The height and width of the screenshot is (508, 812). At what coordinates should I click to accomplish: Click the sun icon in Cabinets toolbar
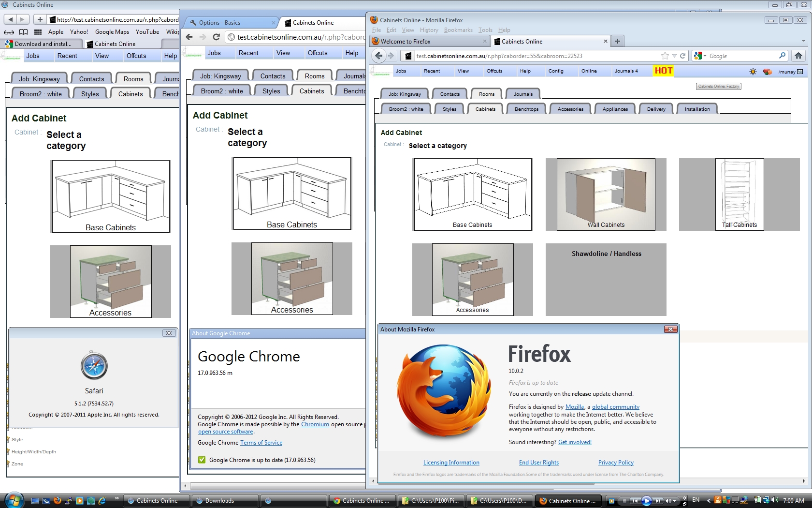tap(753, 72)
